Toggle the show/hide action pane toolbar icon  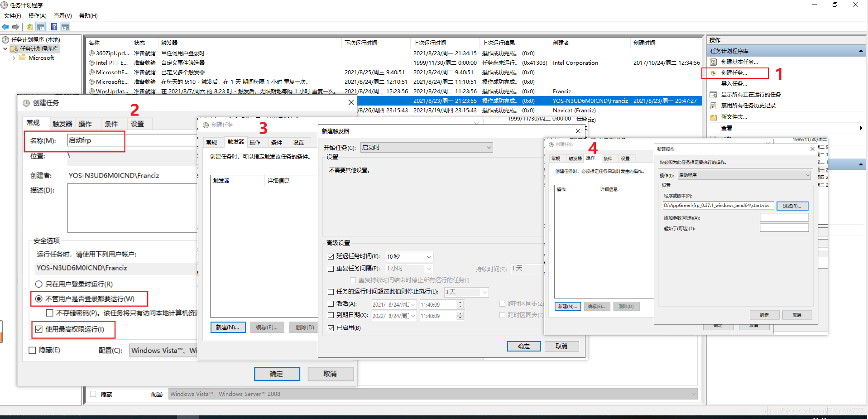pyautogui.click(x=65, y=27)
